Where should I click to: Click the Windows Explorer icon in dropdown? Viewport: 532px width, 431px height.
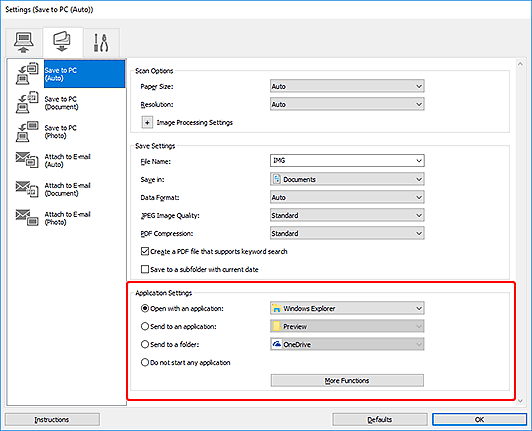point(277,308)
